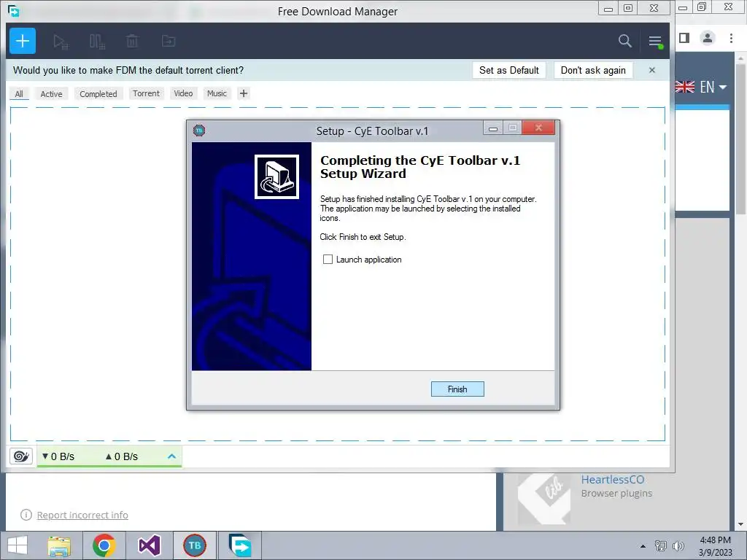The image size is (747, 560).
Task: Click the browser vertical scrollbar
Action: coord(740,138)
